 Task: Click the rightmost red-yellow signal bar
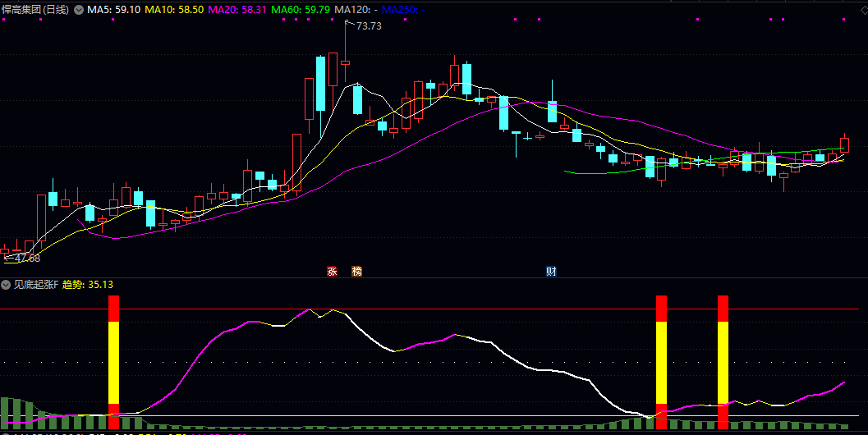(x=723, y=361)
